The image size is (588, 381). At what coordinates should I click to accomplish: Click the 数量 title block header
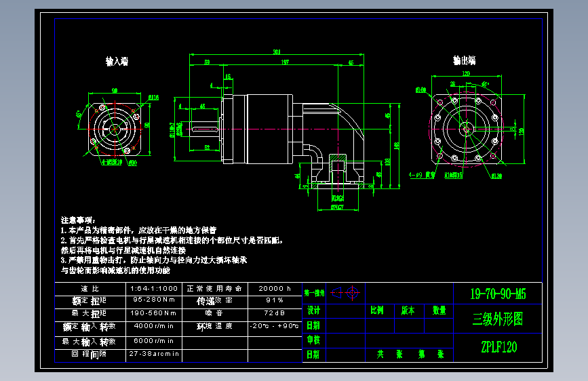point(439,310)
